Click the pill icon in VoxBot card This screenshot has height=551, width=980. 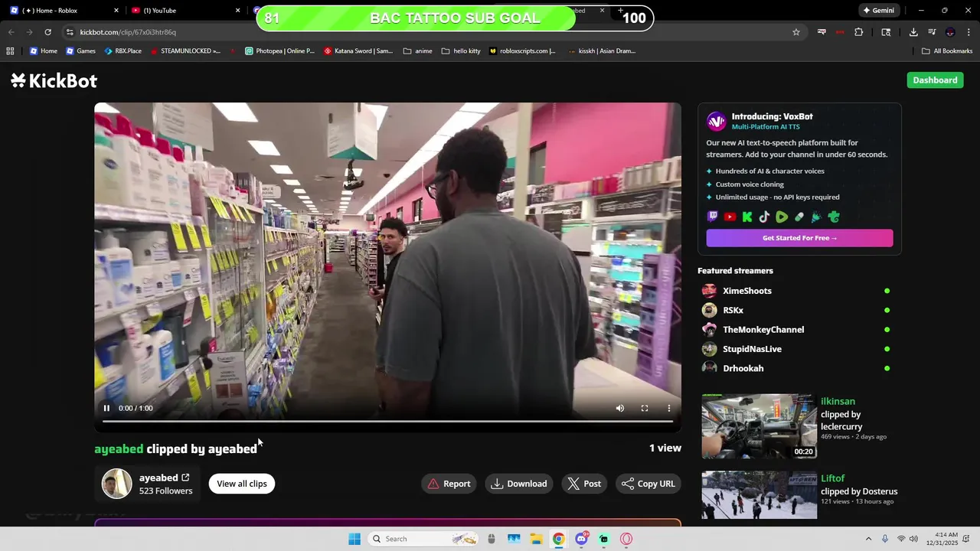coord(799,217)
